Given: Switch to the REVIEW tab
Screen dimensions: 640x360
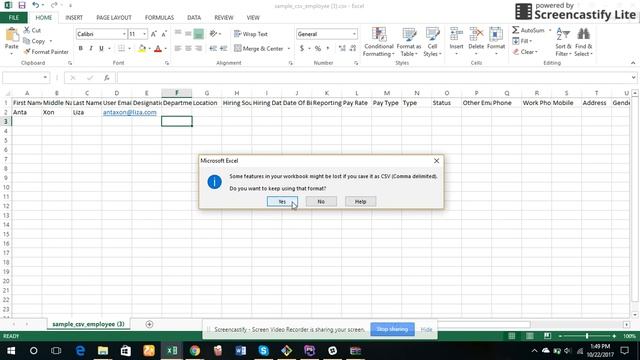Looking at the screenshot, I should click(x=224, y=18).
